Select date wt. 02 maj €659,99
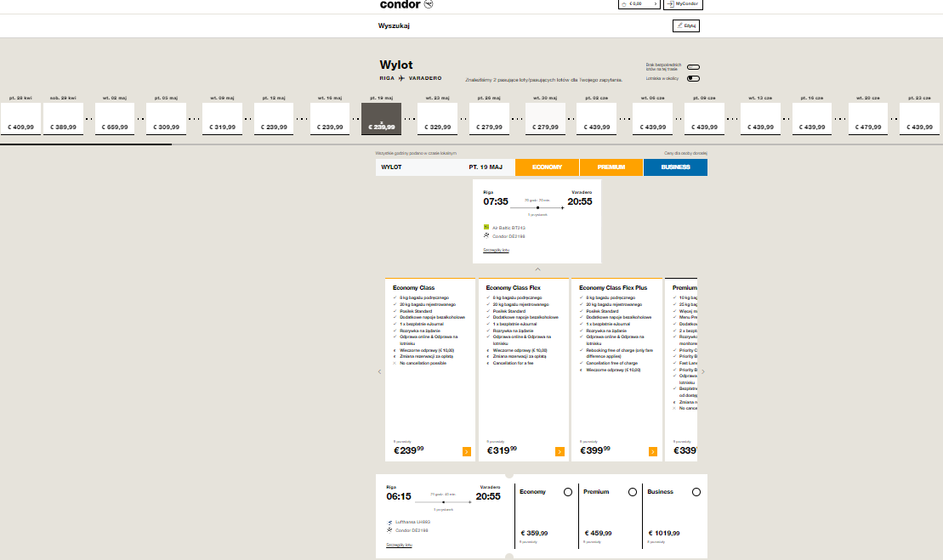 click(x=115, y=118)
